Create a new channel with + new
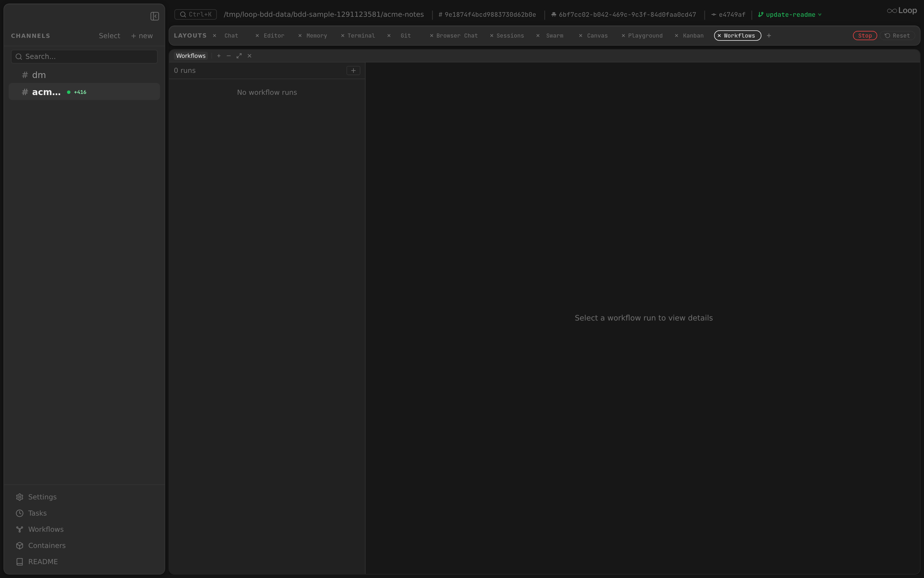 [142, 36]
